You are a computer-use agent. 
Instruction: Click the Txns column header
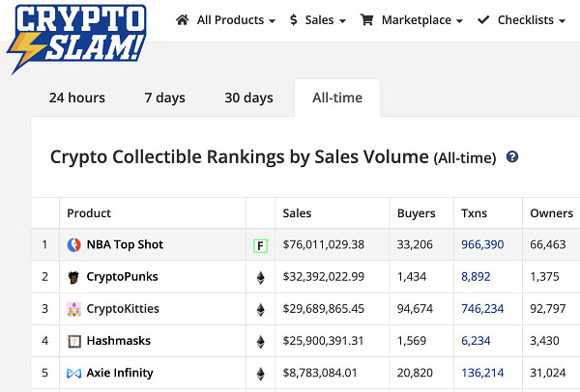(474, 213)
